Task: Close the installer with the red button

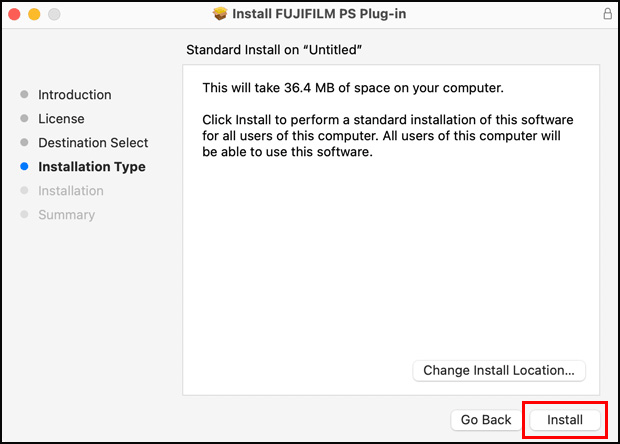Action: coord(15,15)
